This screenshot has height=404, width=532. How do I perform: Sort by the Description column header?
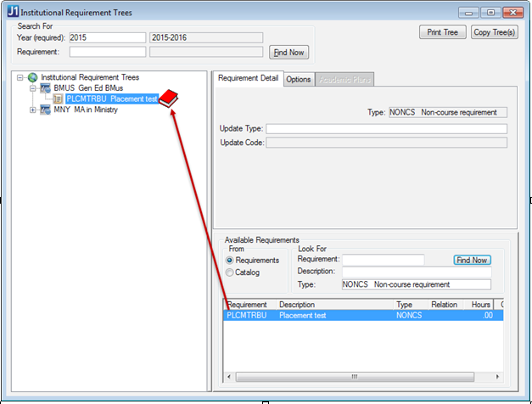click(335, 305)
